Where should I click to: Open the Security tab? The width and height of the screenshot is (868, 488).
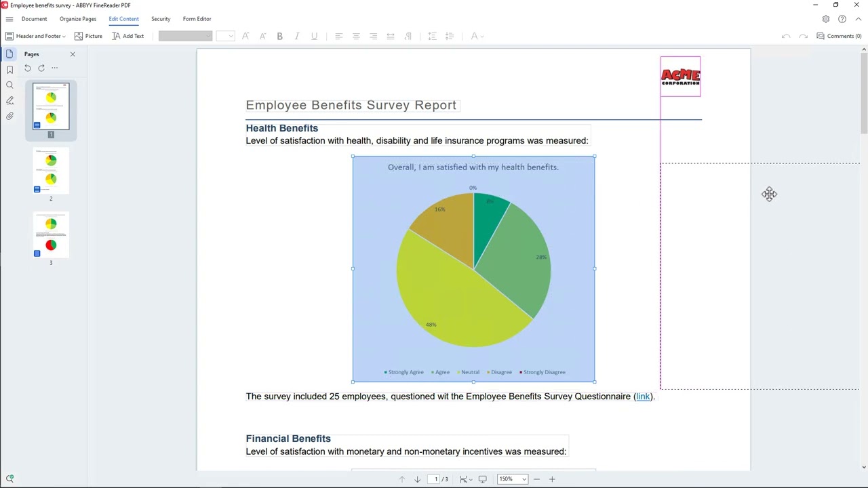pyautogui.click(x=161, y=19)
